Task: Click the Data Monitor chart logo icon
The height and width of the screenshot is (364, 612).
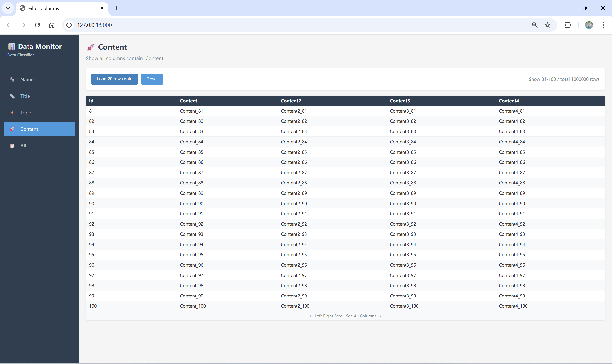Action: click(x=11, y=46)
